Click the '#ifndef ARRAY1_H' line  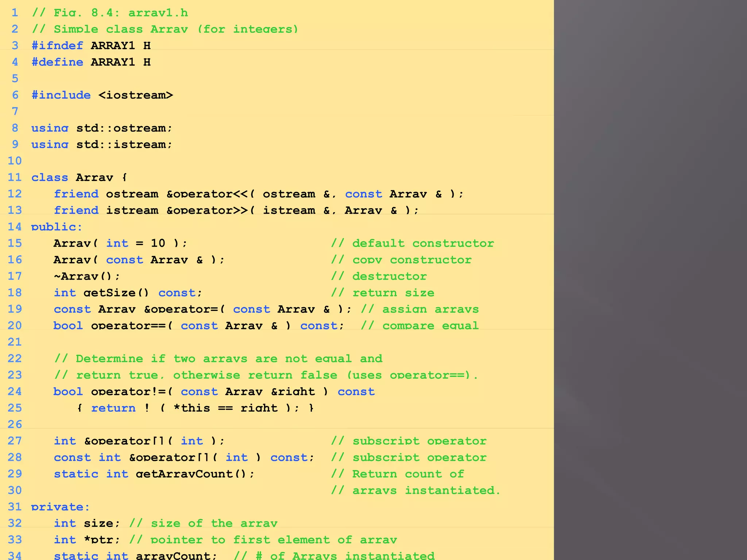tap(91, 46)
